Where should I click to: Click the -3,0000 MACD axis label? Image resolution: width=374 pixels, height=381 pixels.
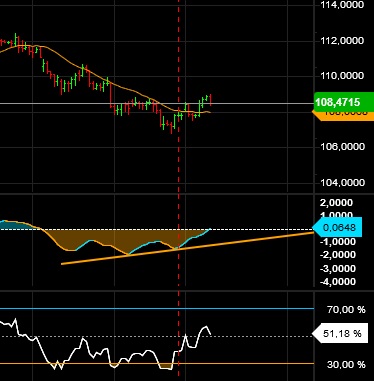coord(337,268)
